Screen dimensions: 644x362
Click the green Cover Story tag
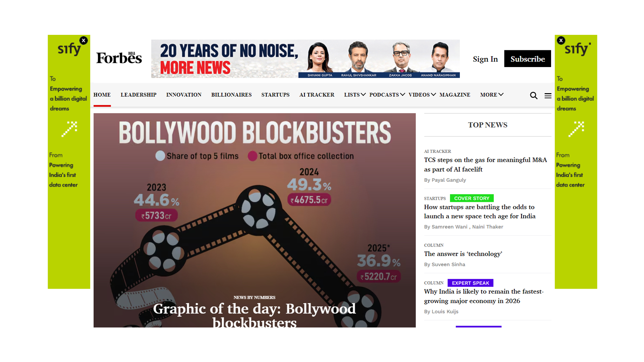click(x=471, y=198)
